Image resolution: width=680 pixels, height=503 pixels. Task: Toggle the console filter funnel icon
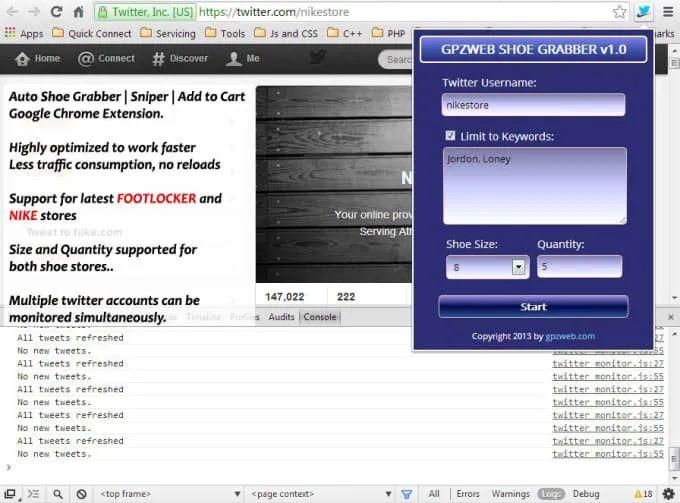[406, 494]
